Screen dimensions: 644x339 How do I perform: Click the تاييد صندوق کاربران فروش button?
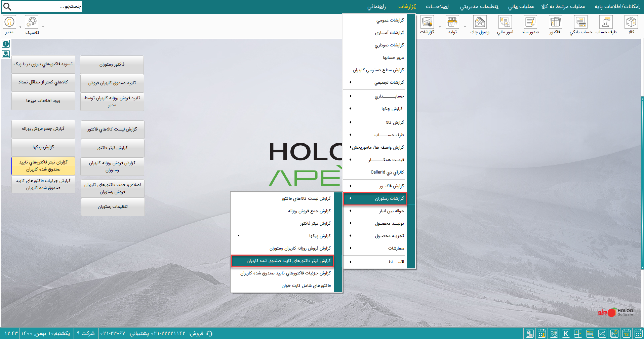(x=112, y=83)
